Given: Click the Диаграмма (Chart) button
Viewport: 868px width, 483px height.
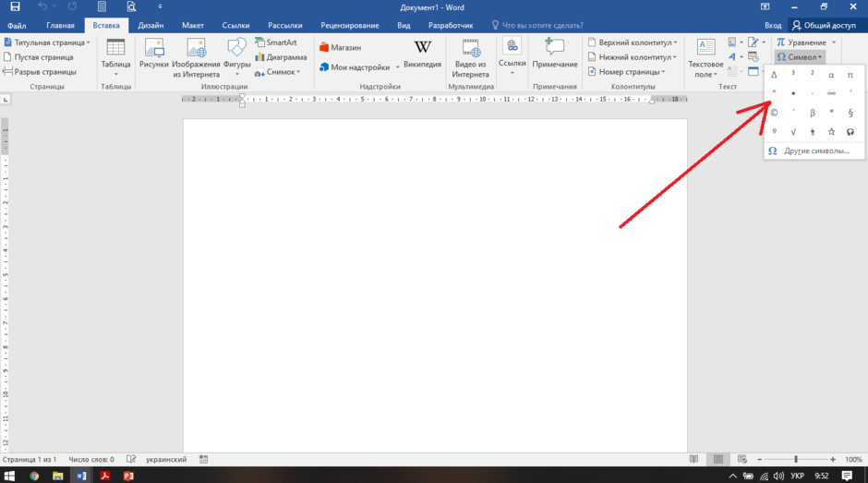Looking at the screenshot, I should tap(281, 57).
